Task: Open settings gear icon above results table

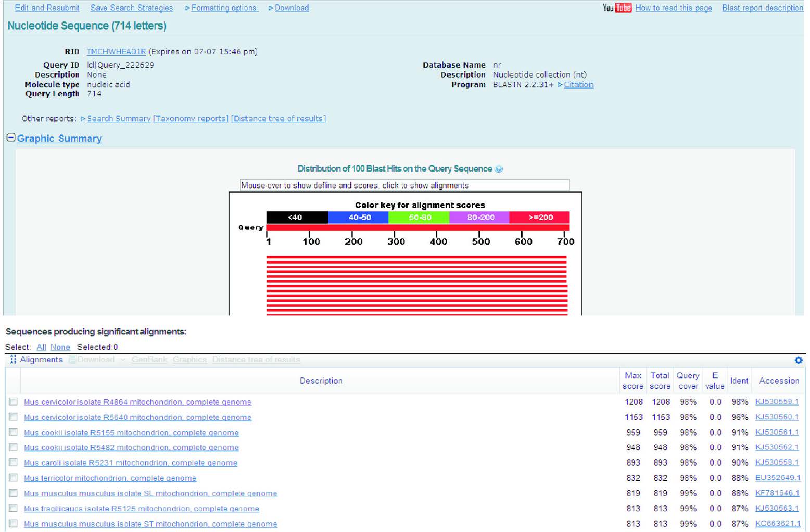Action: tap(799, 360)
